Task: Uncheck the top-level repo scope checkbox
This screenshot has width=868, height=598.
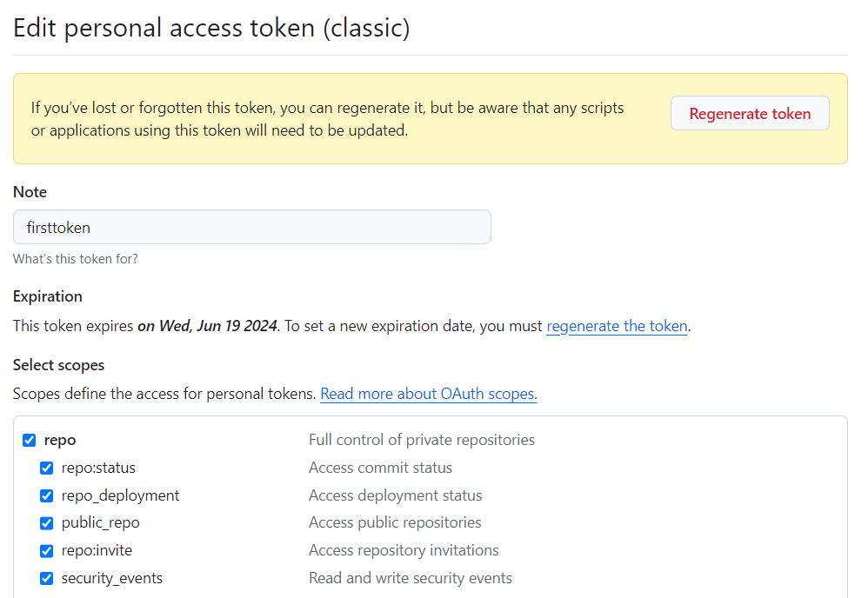Action: (x=30, y=440)
